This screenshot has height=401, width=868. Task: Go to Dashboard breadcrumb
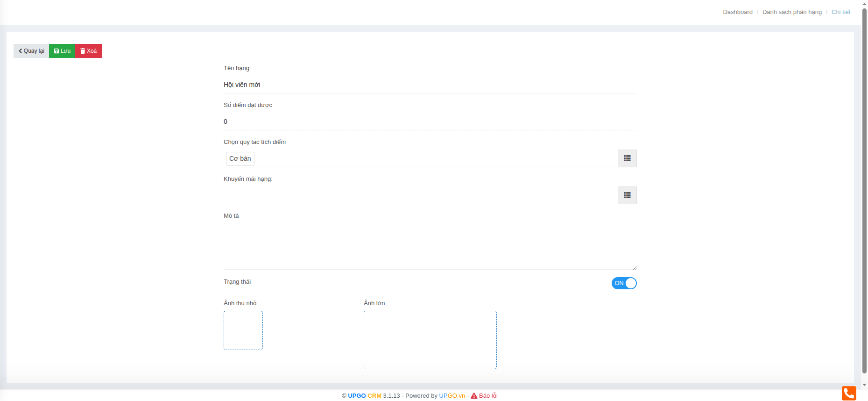pos(737,12)
